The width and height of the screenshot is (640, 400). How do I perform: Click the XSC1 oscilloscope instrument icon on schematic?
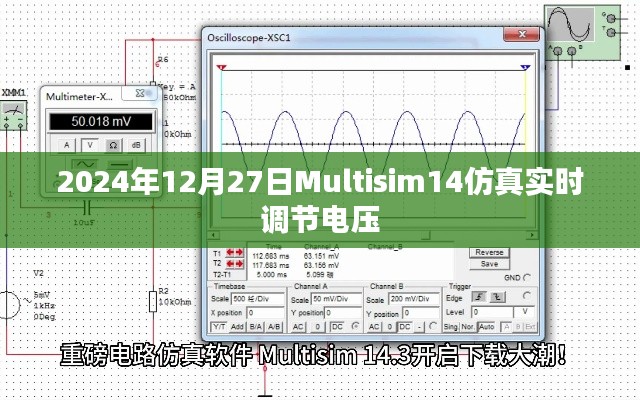(x=582, y=32)
